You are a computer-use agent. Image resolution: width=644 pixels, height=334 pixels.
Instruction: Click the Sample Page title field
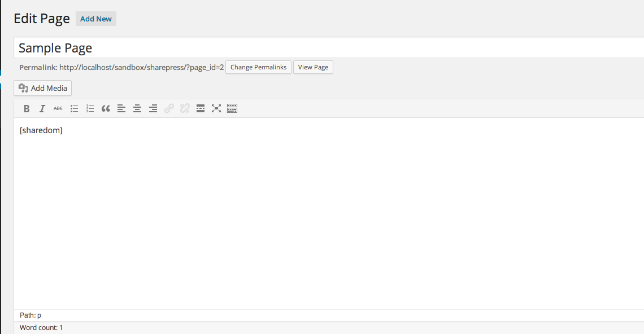(x=329, y=48)
